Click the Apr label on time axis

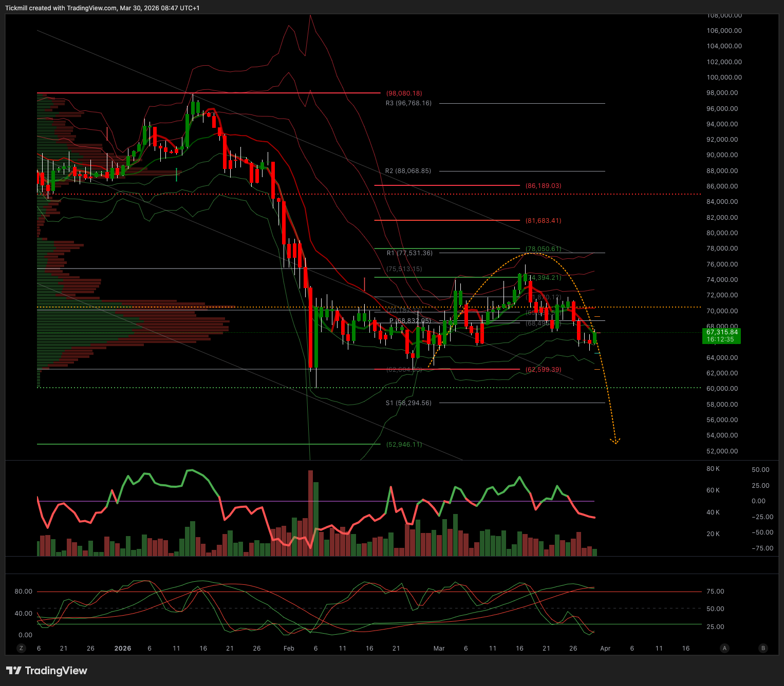click(x=605, y=648)
